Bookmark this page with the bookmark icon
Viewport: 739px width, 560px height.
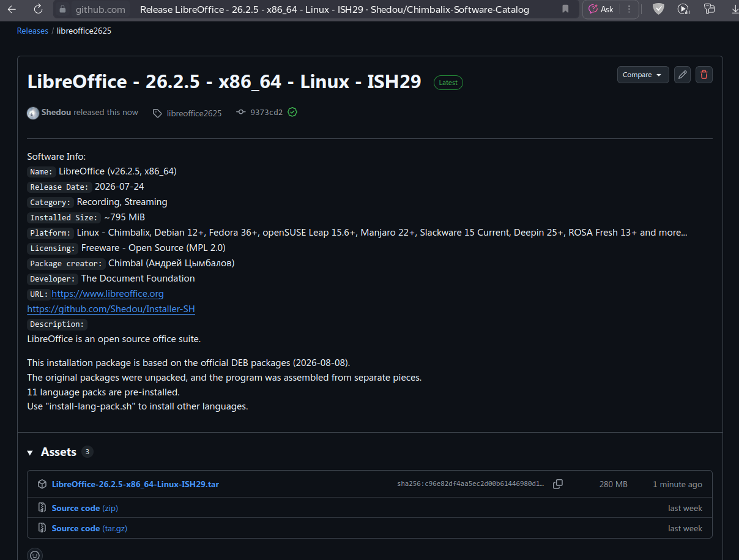(x=565, y=9)
